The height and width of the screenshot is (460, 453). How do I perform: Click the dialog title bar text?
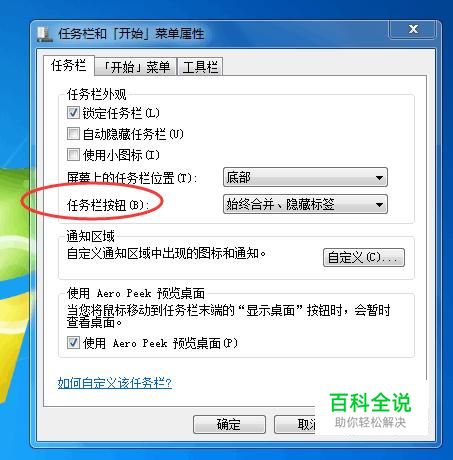pos(131,34)
